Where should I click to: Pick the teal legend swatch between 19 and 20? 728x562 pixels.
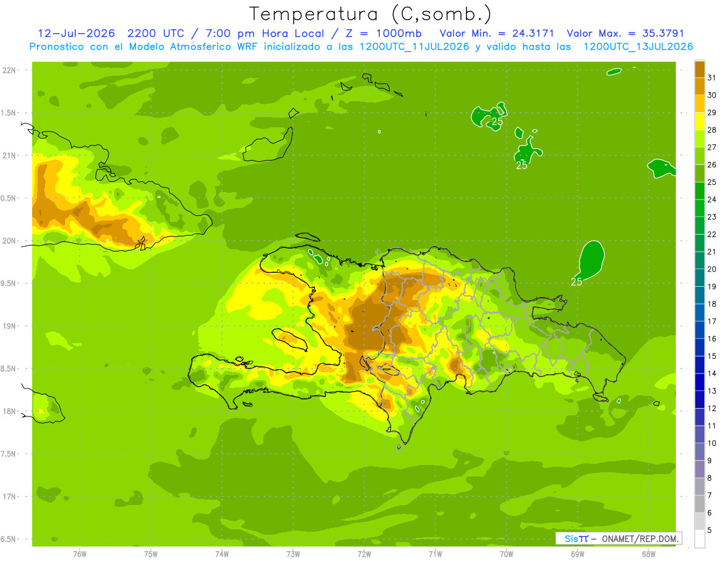pos(699,278)
